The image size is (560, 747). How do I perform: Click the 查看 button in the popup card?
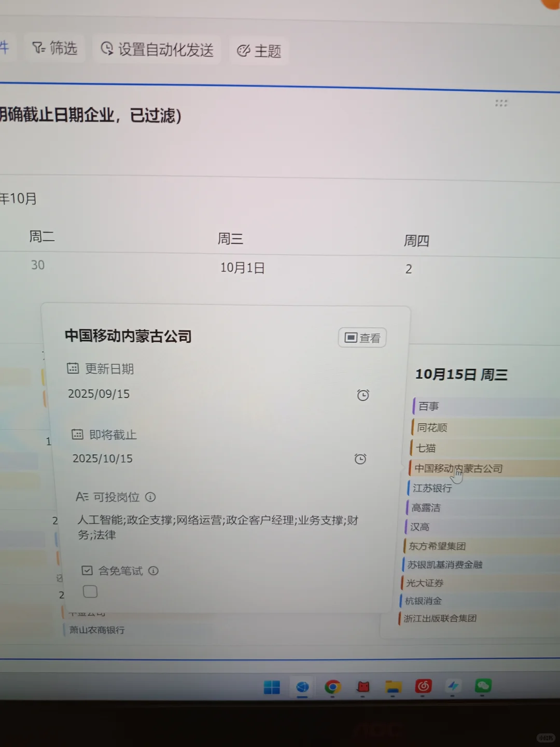pyautogui.click(x=362, y=338)
